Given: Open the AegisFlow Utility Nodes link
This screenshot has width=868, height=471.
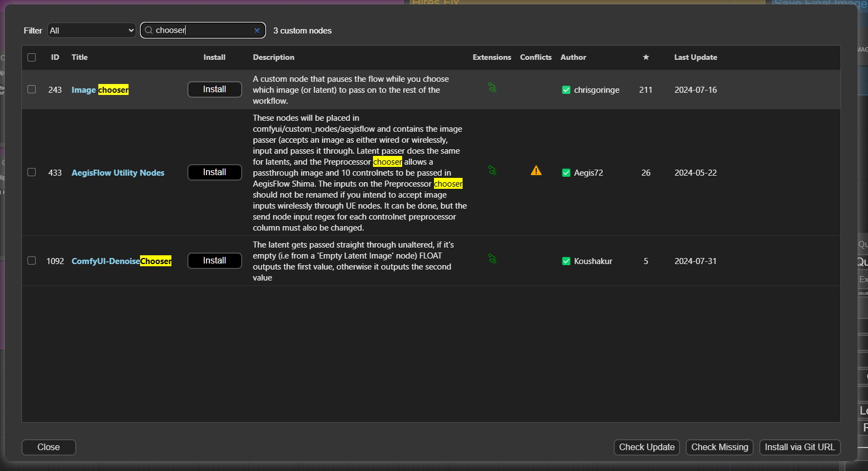Looking at the screenshot, I should [118, 173].
